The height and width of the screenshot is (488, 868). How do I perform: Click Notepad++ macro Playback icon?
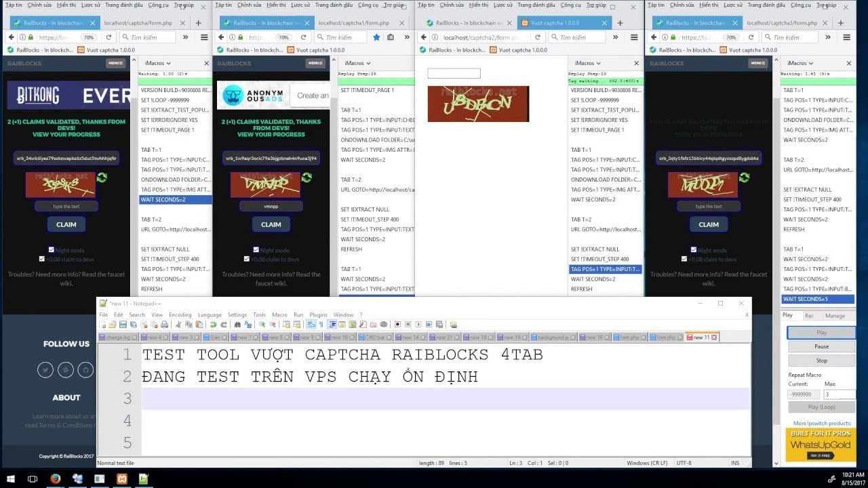pyautogui.click(x=418, y=325)
